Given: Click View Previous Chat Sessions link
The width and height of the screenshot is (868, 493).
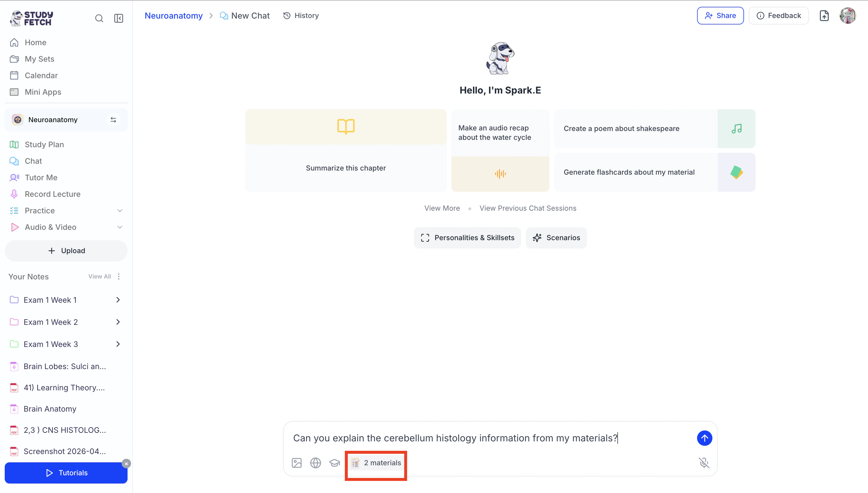Looking at the screenshot, I should click(x=528, y=208).
